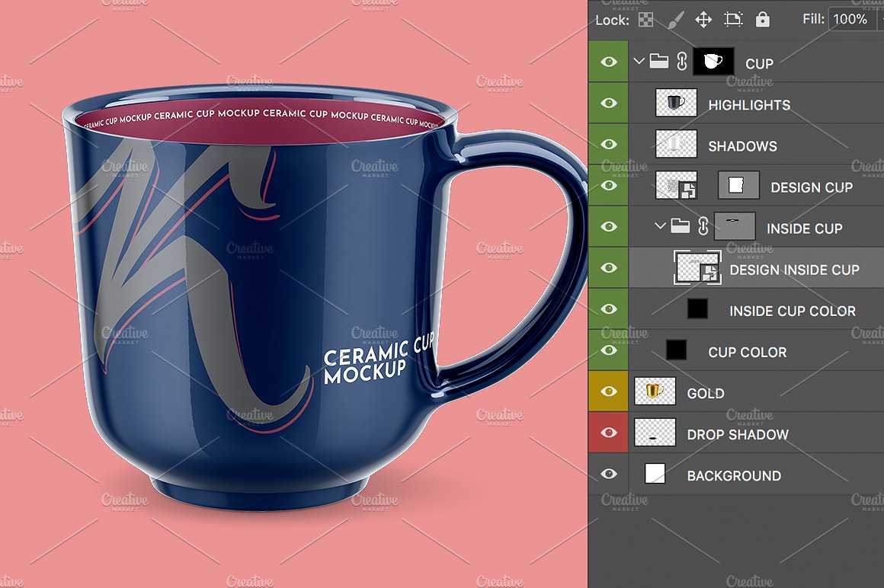The image size is (884, 588).
Task: Select the SHADOWS layer by its name
Action: coord(743,145)
